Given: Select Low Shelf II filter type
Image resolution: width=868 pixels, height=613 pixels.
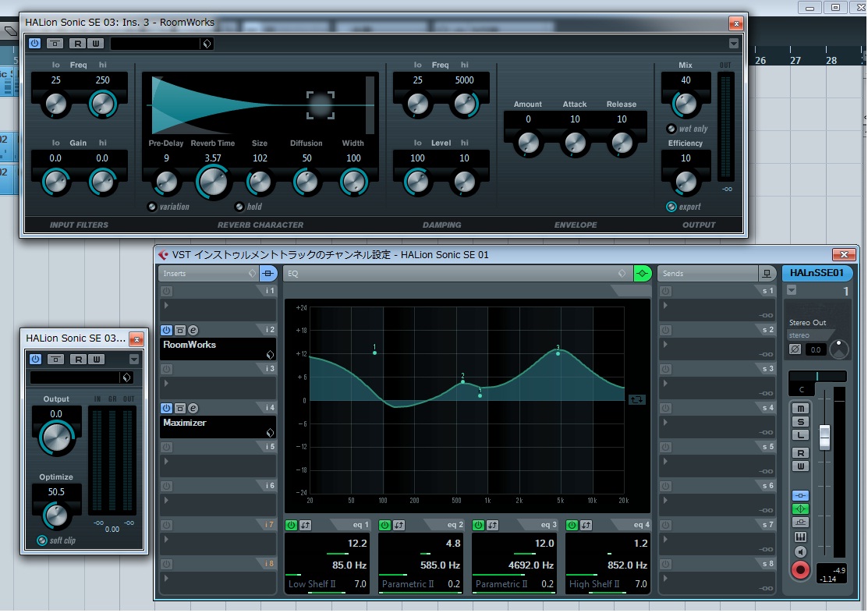Looking at the screenshot, I should (312, 584).
